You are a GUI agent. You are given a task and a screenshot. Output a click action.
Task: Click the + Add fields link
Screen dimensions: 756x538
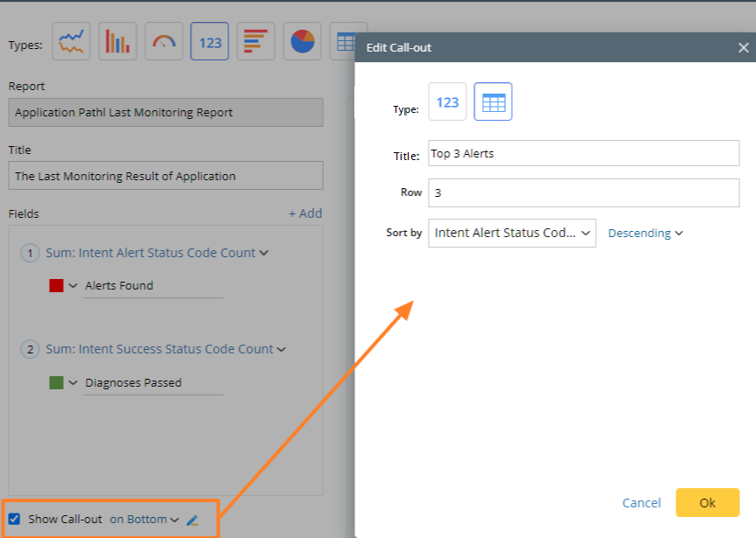pyautogui.click(x=305, y=213)
